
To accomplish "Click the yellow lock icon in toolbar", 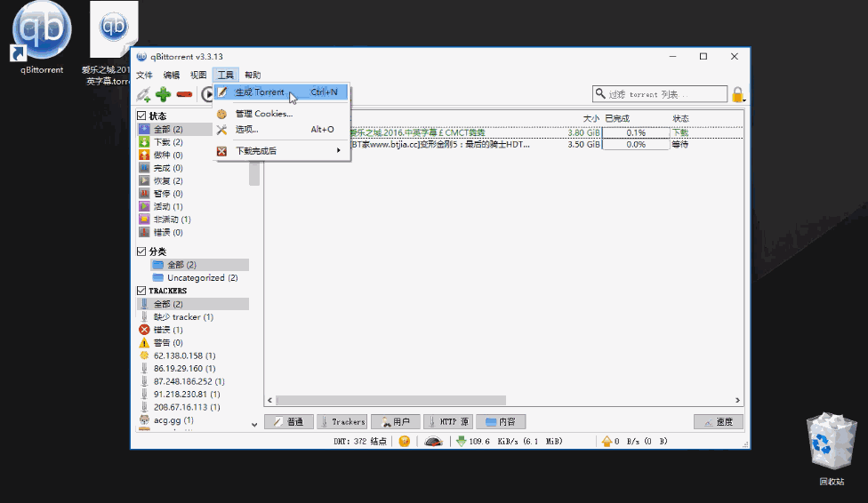I will pyautogui.click(x=736, y=94).
